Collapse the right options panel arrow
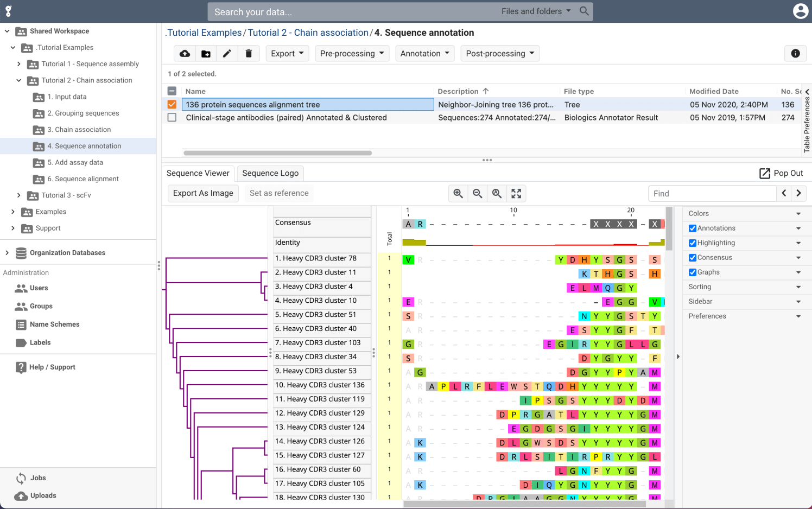The width and height of the screenshot is (812, 509). (678, 357)
